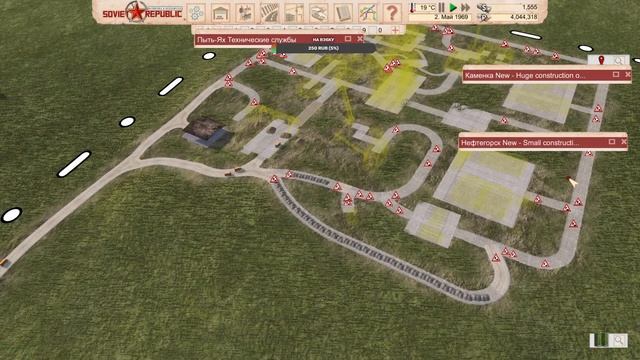Screen dimensions: 640x360
Task: Set game speed to fast-forward
Action: [x=465, y=7]
